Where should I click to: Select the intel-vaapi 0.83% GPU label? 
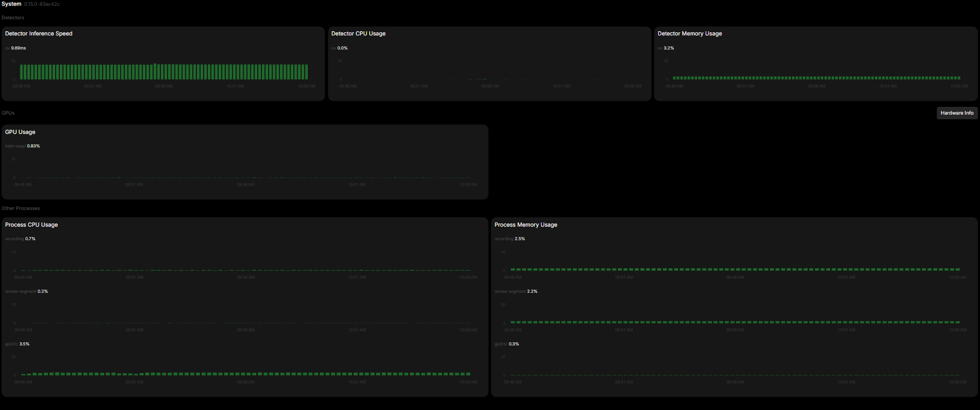[22, 146]
